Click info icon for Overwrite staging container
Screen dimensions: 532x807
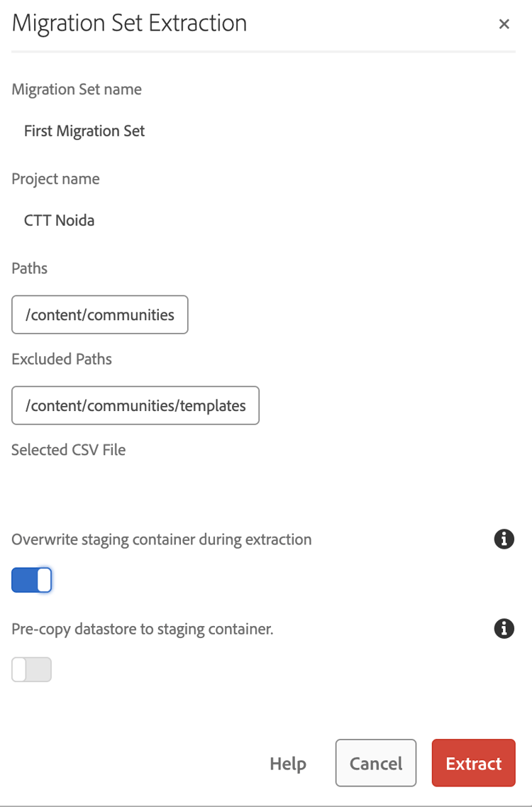tap(504, 539)
